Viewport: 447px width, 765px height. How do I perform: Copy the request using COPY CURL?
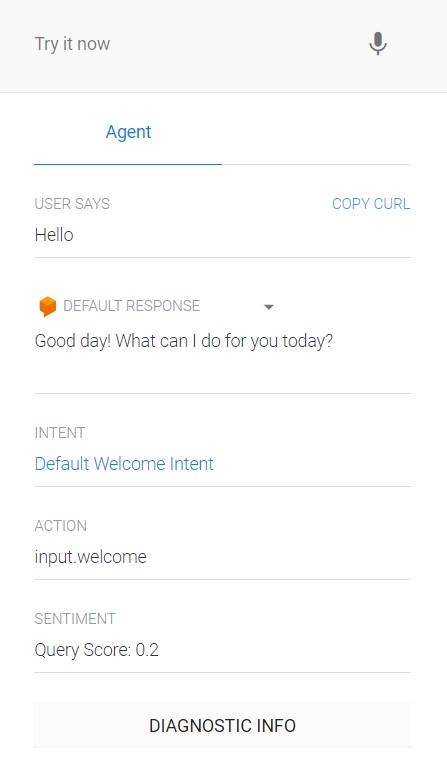coord(371,203)
